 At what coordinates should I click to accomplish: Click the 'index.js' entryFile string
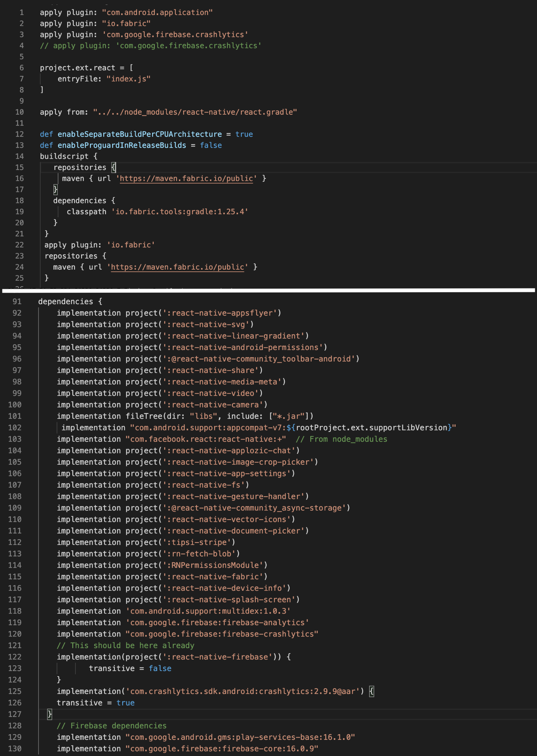coord(128,79)
